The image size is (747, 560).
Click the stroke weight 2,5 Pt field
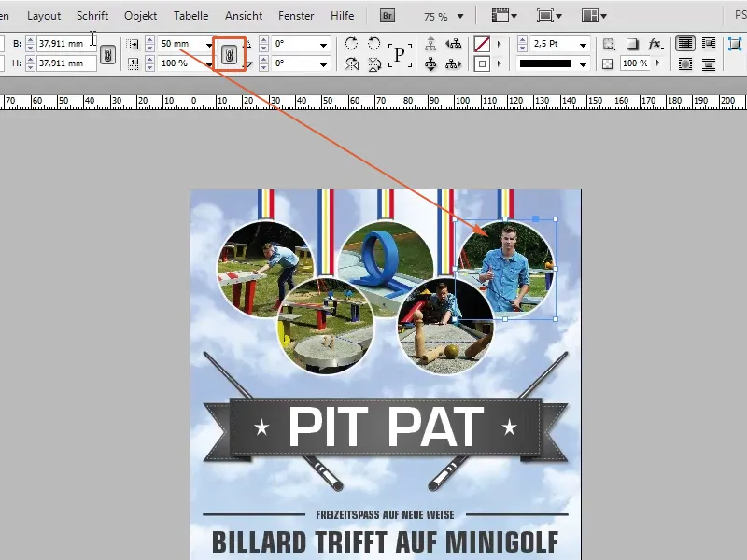(x=554, y=44)
